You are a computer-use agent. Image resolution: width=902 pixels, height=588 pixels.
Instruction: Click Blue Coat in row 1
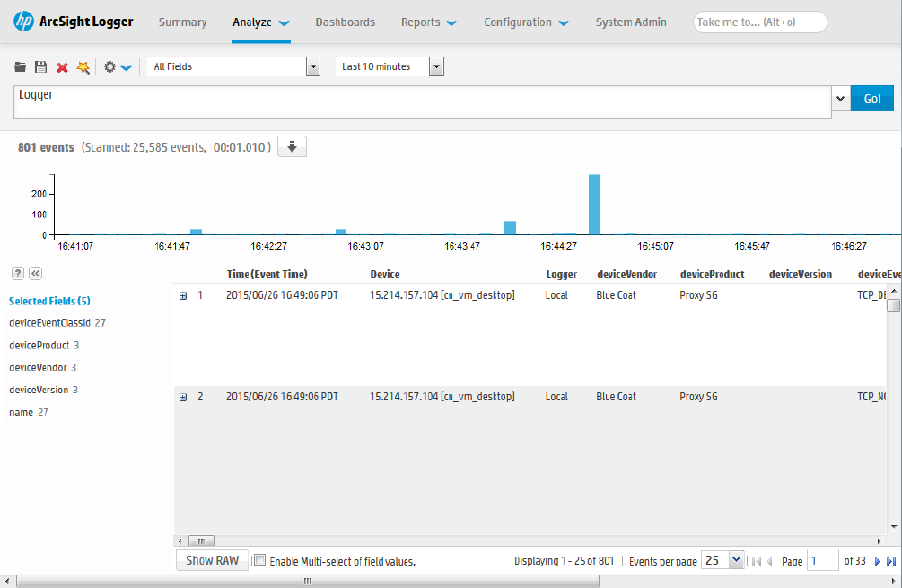click(616, 295)
